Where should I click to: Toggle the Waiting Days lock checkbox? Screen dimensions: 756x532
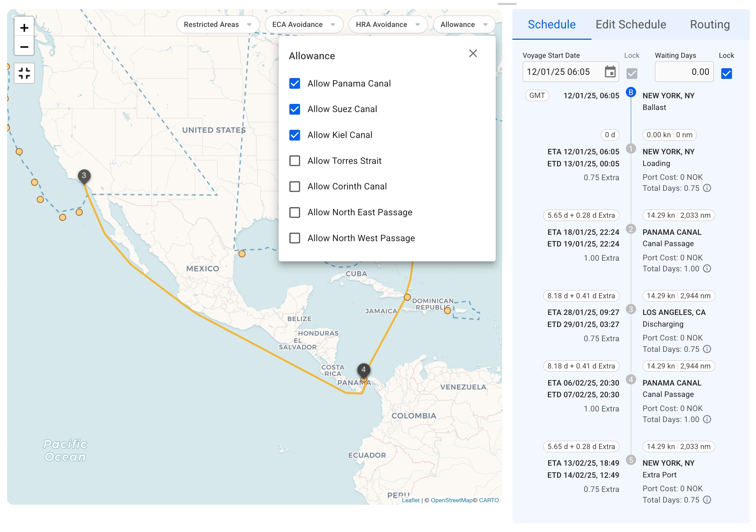tap(726, 73)
